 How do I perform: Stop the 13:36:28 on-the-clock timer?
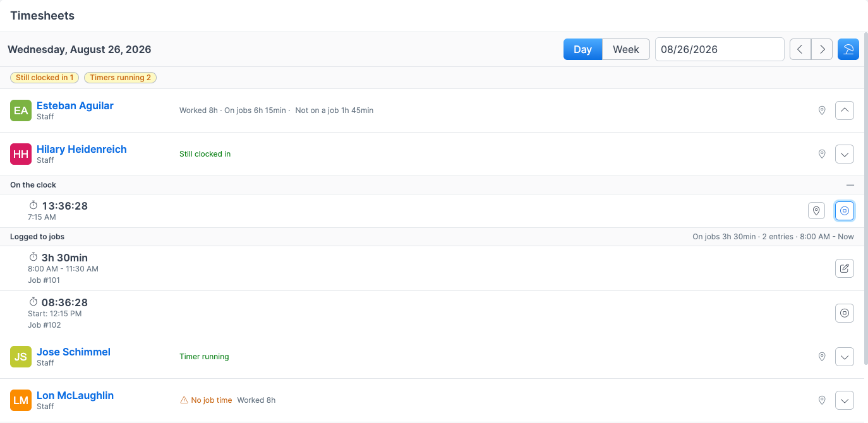[845, 211]
